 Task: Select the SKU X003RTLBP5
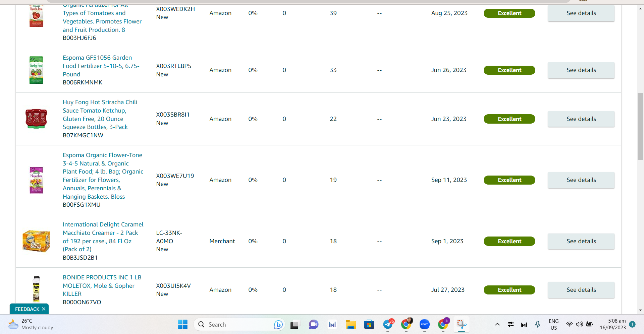point(174,66)
